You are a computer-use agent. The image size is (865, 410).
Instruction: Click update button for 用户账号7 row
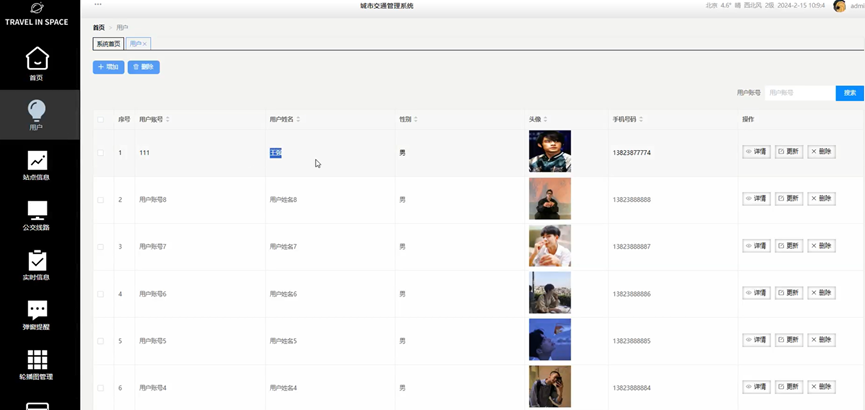pos(789,246)
